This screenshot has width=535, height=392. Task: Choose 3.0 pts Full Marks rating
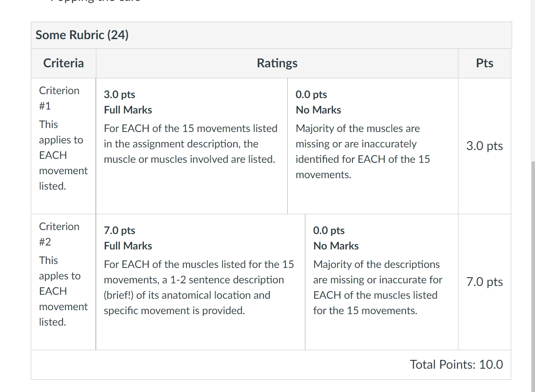click(x=192, y=146)
